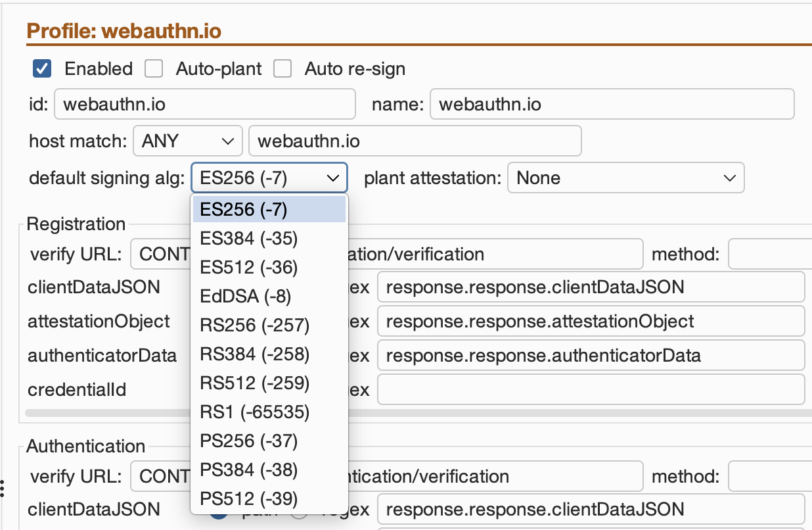Viewport: 812px width, 530px height.
Task: Click the host match webauthn.io field
Action: point(415,141)
